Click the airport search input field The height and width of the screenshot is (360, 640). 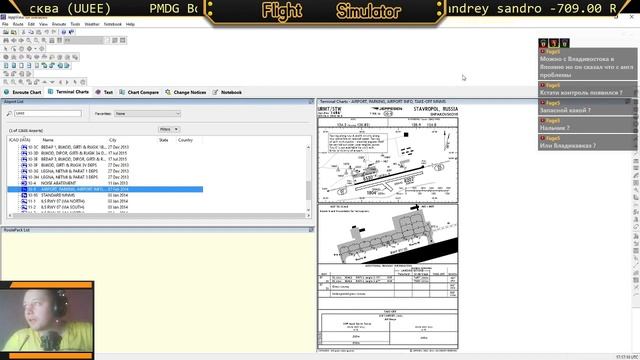(48, 113)
